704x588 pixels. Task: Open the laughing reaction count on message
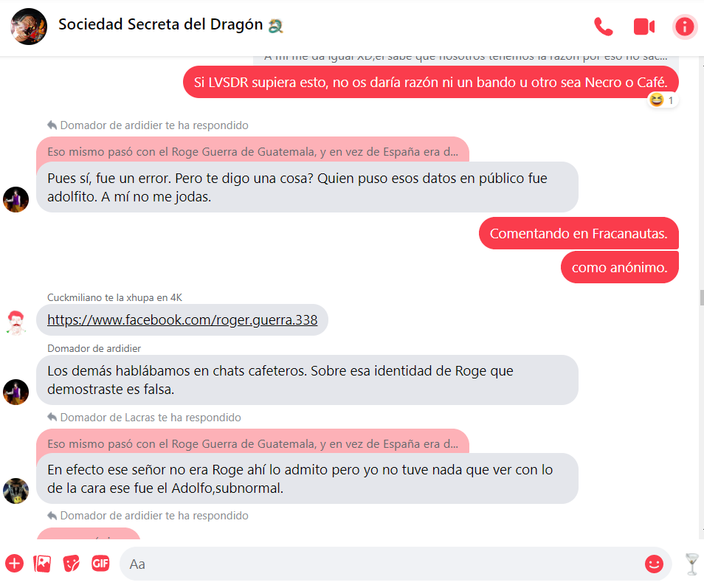[x=663, y=100]
